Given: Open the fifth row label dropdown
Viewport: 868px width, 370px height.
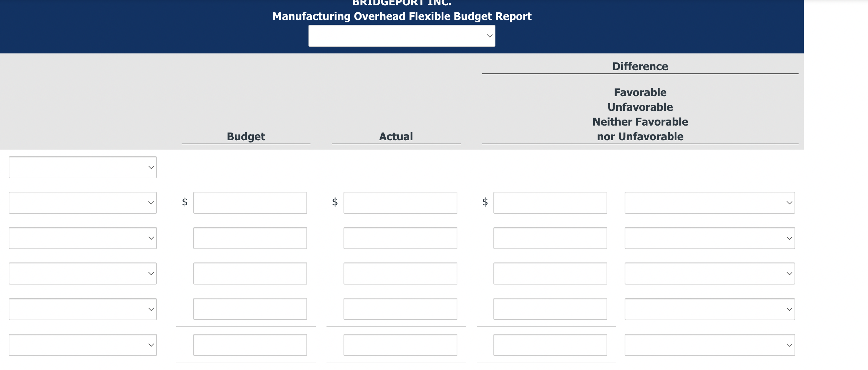Looking at the screenshot, I should 82,309.
